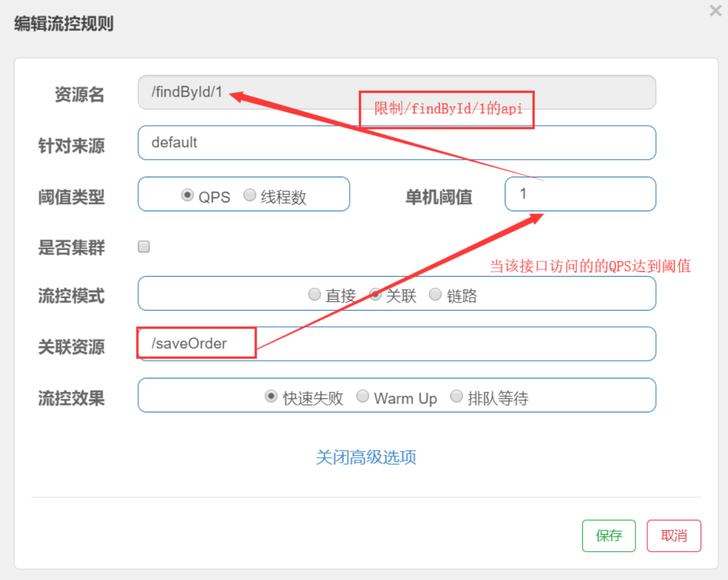Click the 单机阈值 label

[x=439, y=197]
